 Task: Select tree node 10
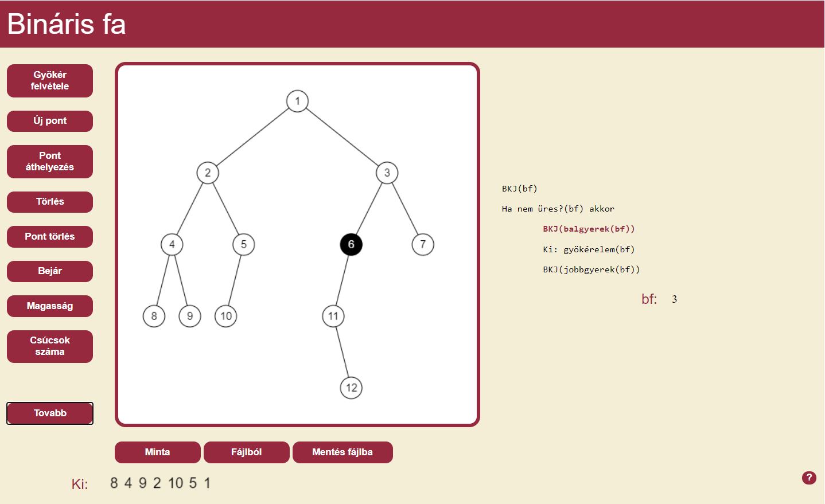coord(226,317)
